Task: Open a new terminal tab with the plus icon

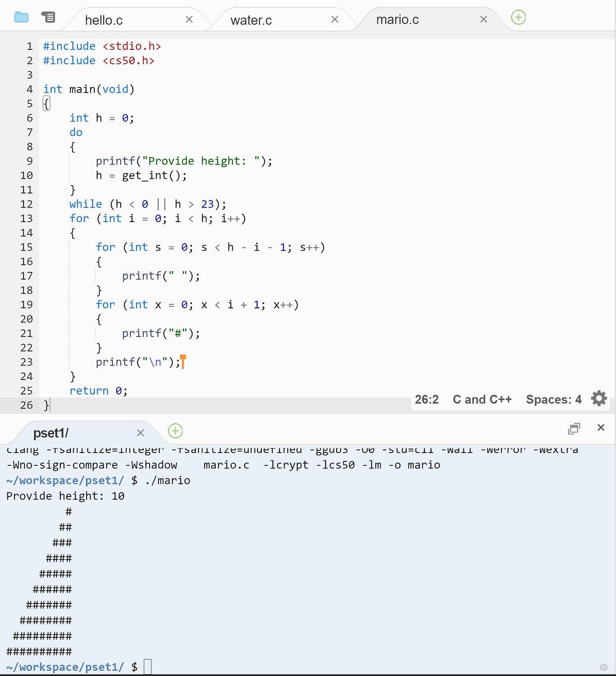Action: click(175, 431)
